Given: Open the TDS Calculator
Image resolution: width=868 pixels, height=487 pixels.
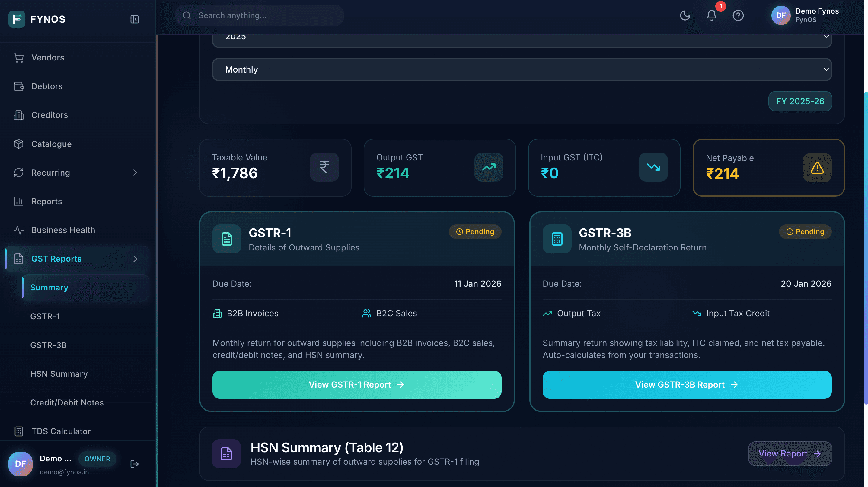Looking at the screenshot, I should point(61,431).
